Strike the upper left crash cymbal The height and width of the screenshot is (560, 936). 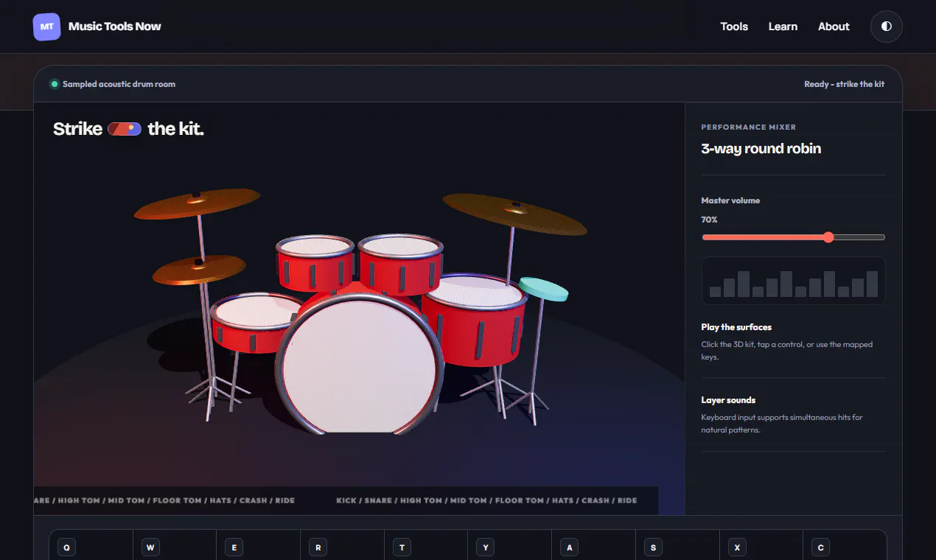[197, 203]
